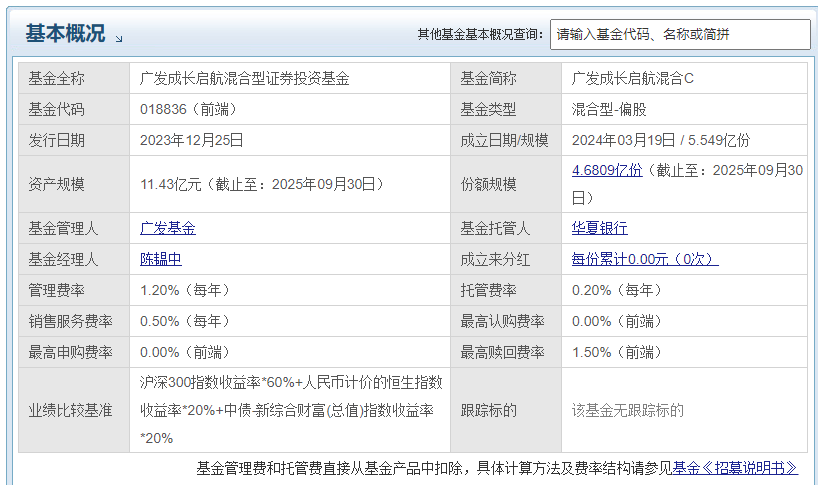
Task: Click the 其他基金基本概况查询 label
Action: click(480, 34)
